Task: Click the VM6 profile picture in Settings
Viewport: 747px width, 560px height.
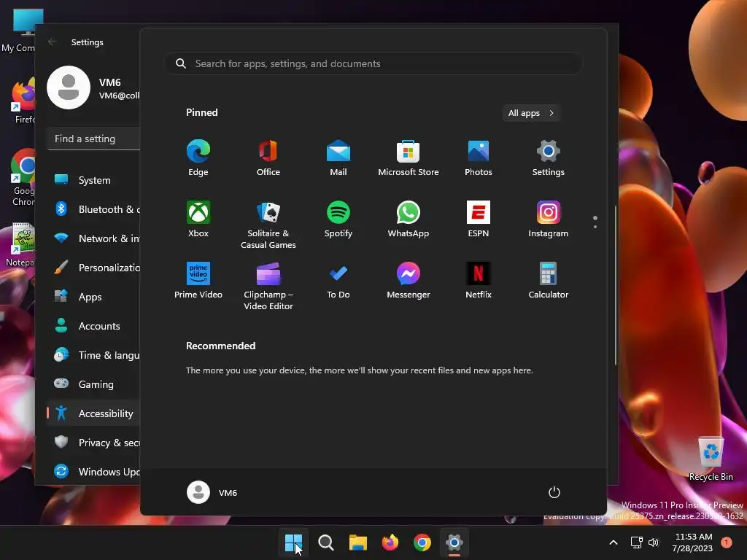Action: (69, 87)
